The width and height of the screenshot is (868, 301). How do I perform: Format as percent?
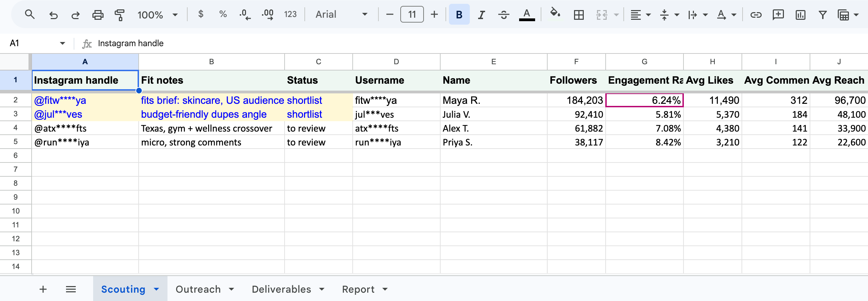click(223, 14)
